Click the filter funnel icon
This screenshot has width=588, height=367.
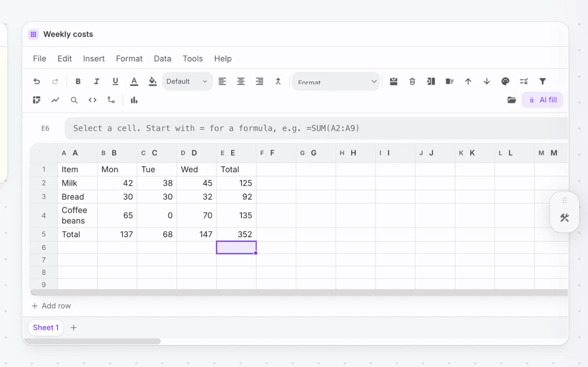click(542, 81)
